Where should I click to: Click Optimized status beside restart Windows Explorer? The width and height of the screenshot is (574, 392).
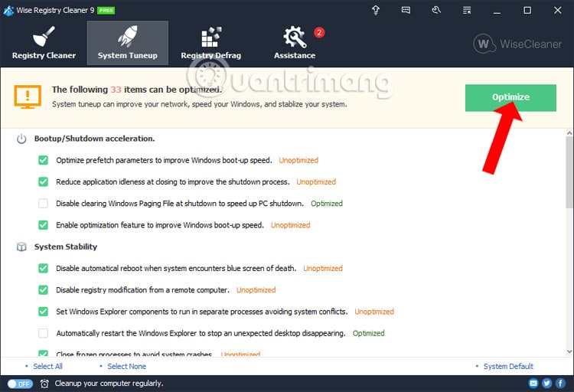369,333
